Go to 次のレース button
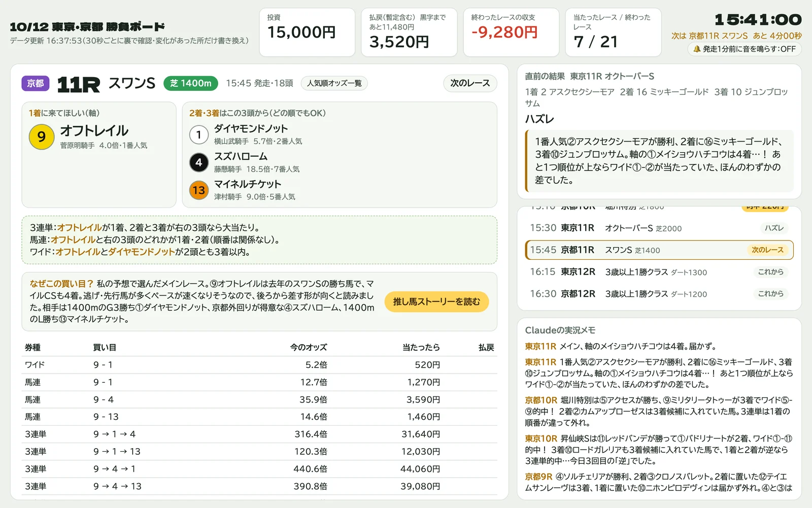Screen dimensions: 812x508 click(470, 83)
